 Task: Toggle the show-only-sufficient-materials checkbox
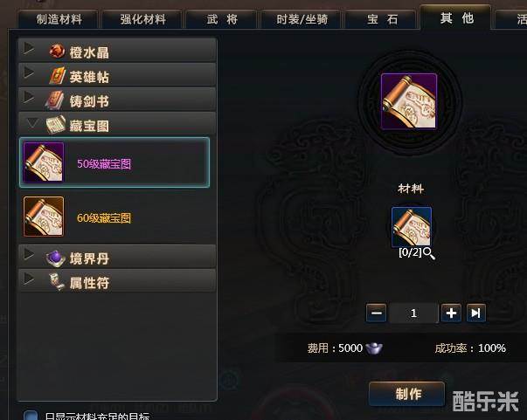(31, 416)
